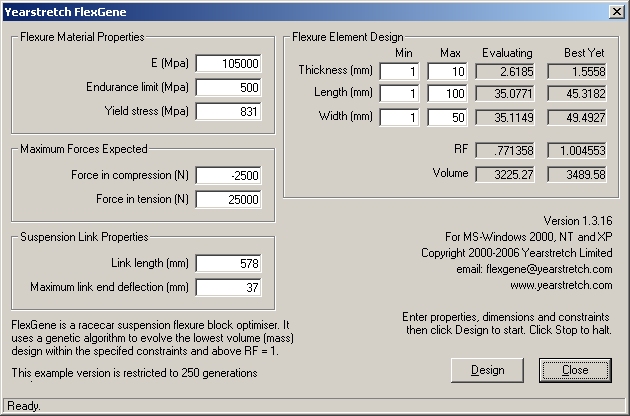Click the Volume Best Yet value 3489.58
This screenshot has width=630, height=416.
(x=577, y=174)
